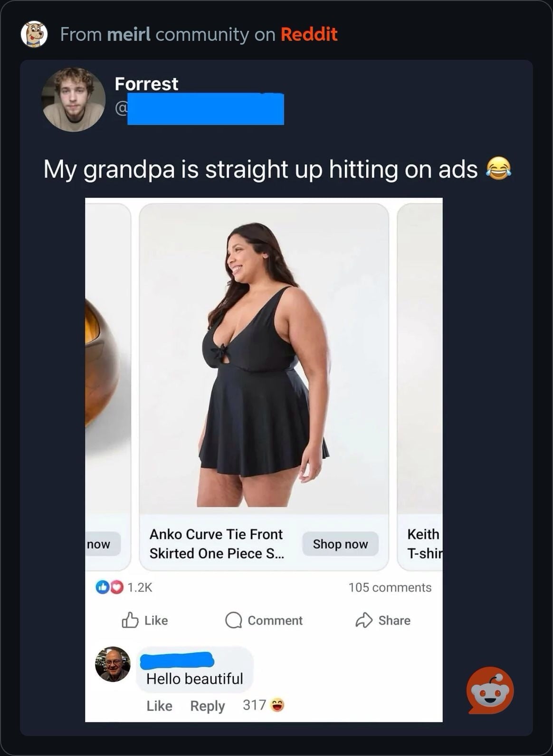Open the like and heart reactions icons
The image size is (553, 756).
110,587
